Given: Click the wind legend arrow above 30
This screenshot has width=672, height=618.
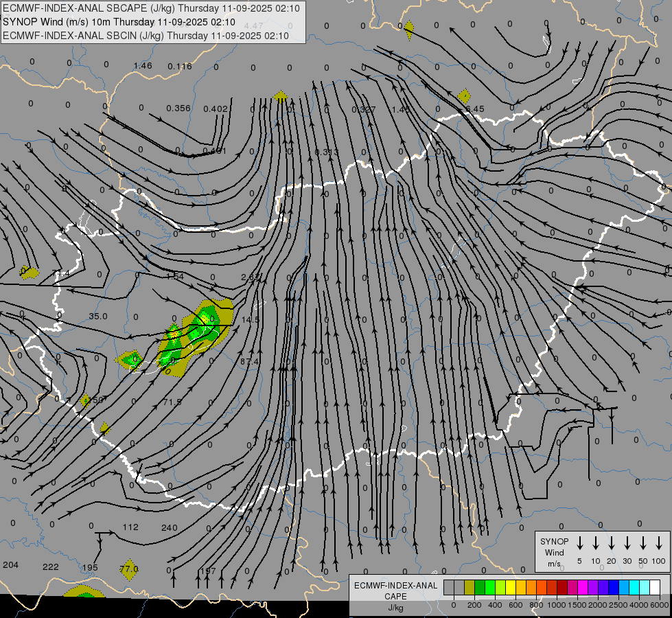Looking at the screenshot, I should tap(627, 543).
